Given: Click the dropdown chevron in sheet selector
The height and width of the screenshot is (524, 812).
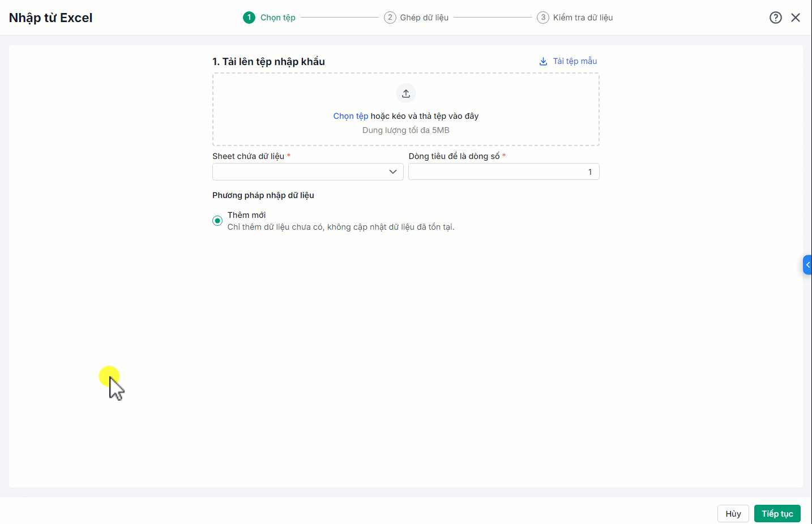Looking at the screenshot, I should [x=393, y=172].
